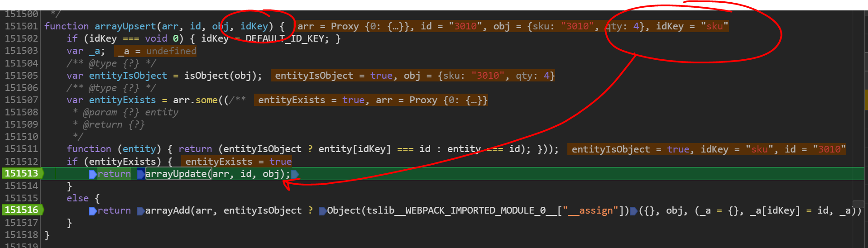
Task: Set a breakpoint on line number 151507
Action: [x=21, y=100]
